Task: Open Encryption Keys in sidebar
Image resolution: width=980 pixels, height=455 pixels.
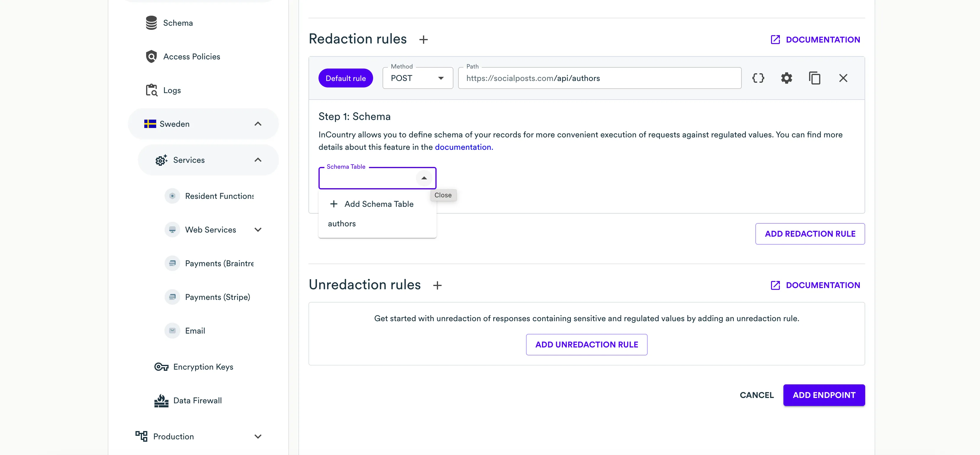Action: pyautogui.click(x=203, y=367)
